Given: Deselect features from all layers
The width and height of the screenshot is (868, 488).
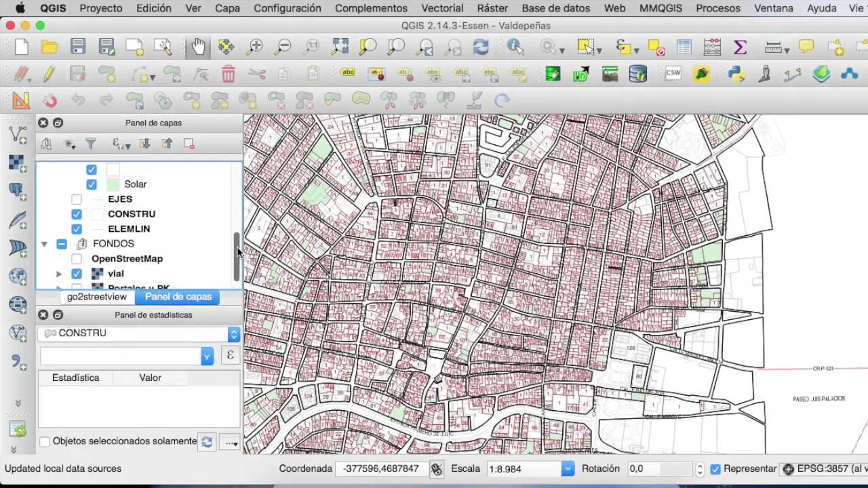Looking at the screenshot, I should 656,47.
